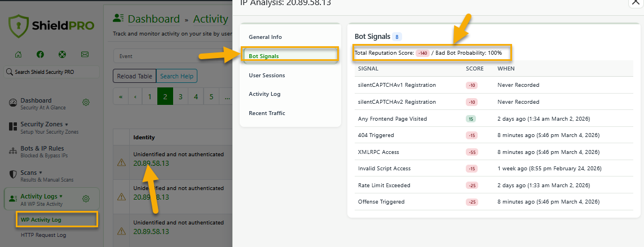
Task: Open Dashboard Security At A Glance
Action: point(43,104)
